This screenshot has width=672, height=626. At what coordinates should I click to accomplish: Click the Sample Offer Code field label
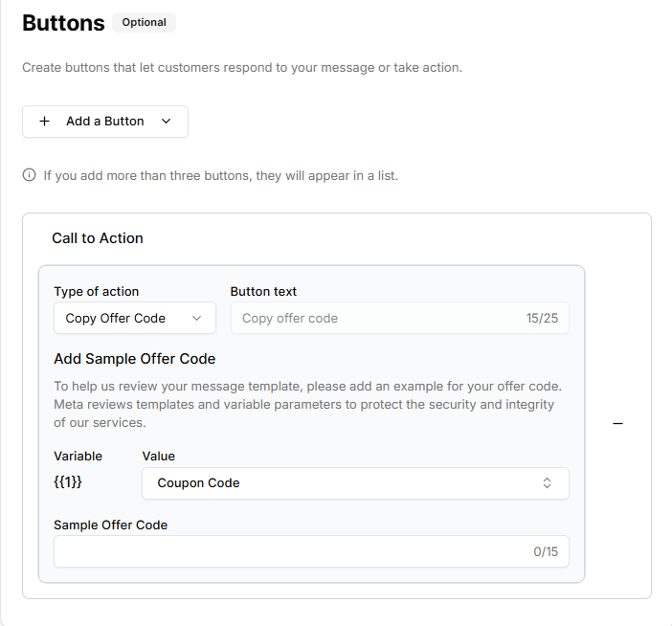[111, 525]
